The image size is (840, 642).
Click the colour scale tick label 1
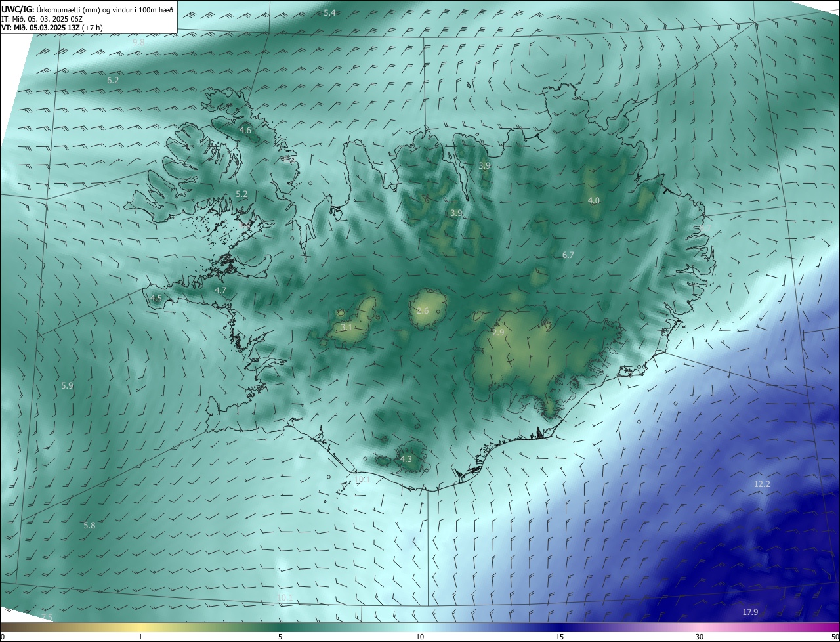pos(140,637)
